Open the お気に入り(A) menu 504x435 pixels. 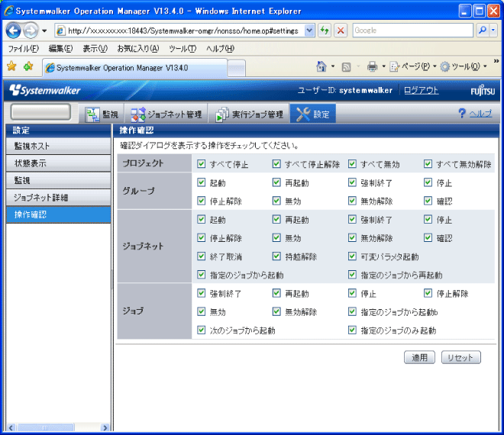pos(138,49)
